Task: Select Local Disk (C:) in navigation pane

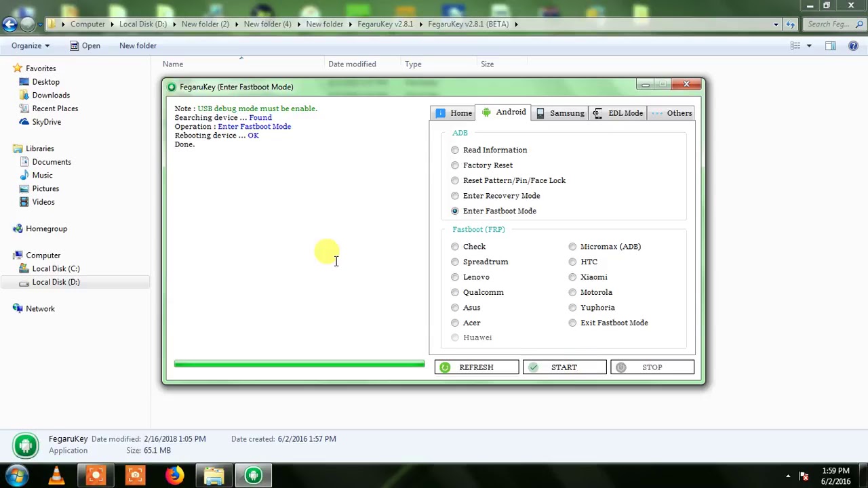Action: pos(56,269)
